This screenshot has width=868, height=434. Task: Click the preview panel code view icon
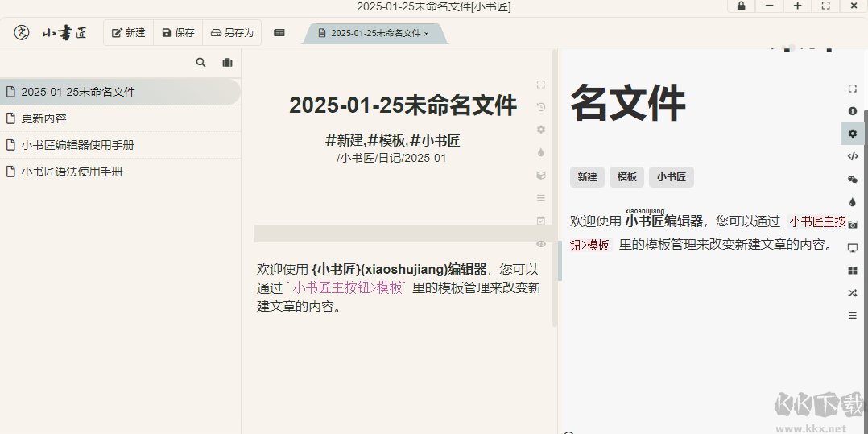853,156
